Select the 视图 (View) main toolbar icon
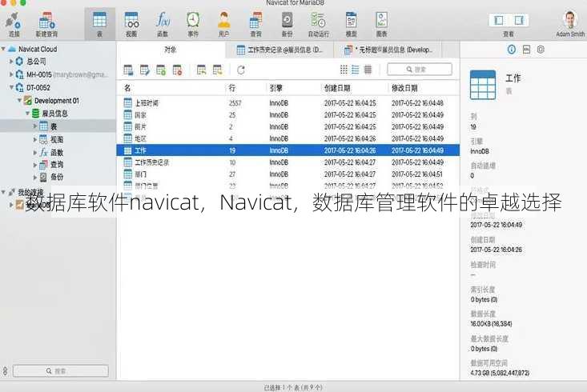587x392 pixels. [131, 19]
